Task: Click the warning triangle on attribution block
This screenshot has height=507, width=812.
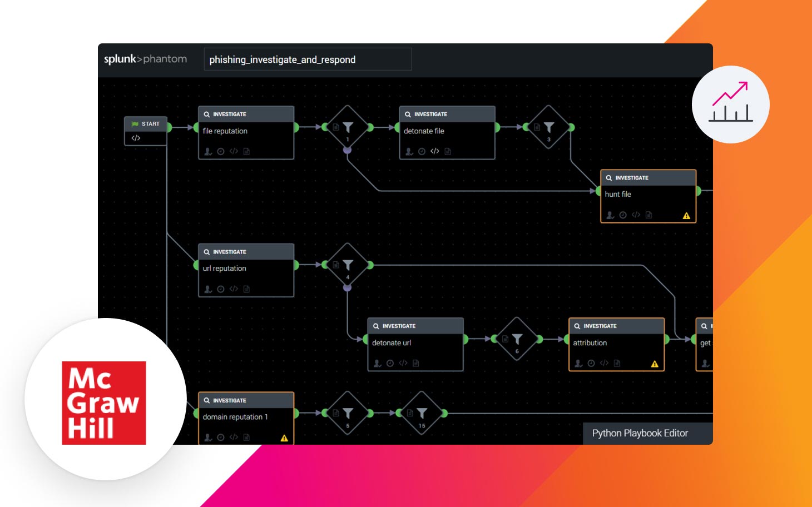Action: tap(655, 364)
